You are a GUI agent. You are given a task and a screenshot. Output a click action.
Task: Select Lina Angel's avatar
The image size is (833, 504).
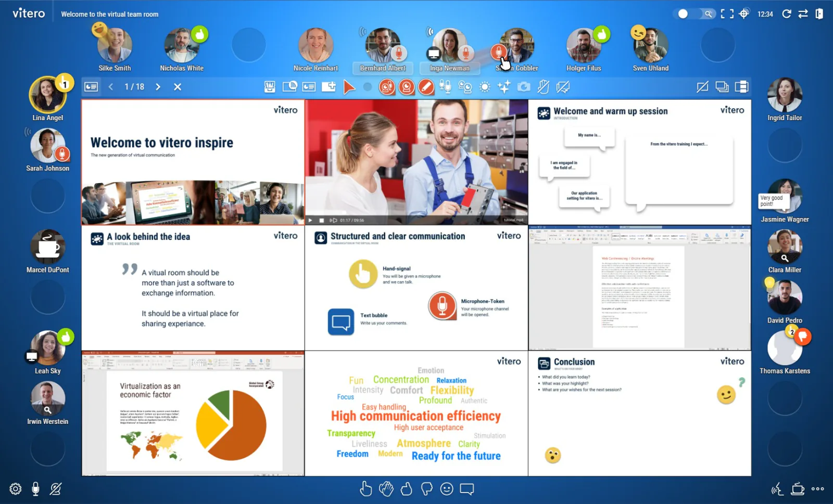click(x=47, y=95)
